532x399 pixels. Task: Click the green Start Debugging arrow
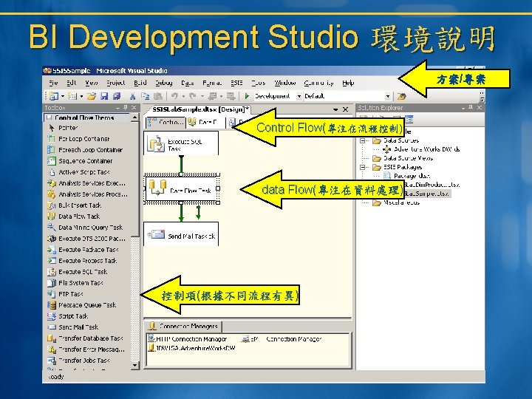tap(247, 96)
